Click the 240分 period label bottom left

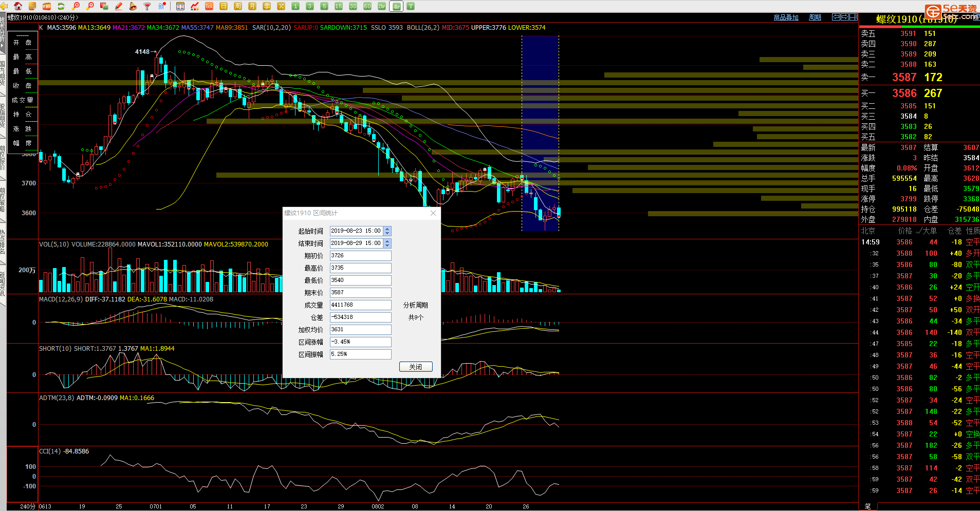coord(28,506)
